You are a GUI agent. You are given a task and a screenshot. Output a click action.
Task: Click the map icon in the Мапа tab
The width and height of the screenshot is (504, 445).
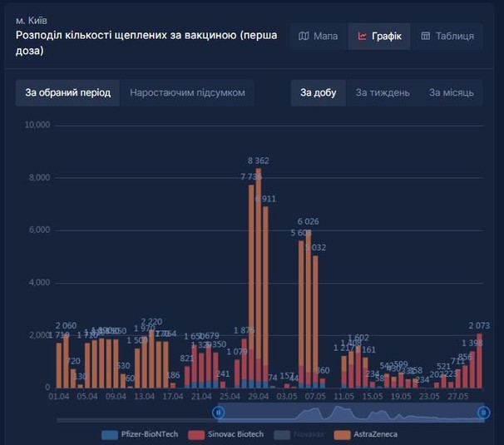tap(304, 37)
